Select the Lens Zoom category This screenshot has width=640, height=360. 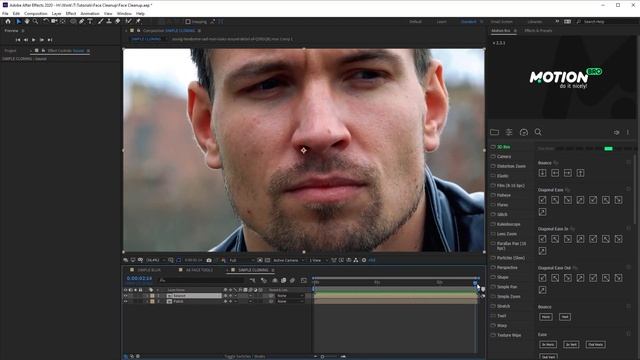(x=507, y=234)
